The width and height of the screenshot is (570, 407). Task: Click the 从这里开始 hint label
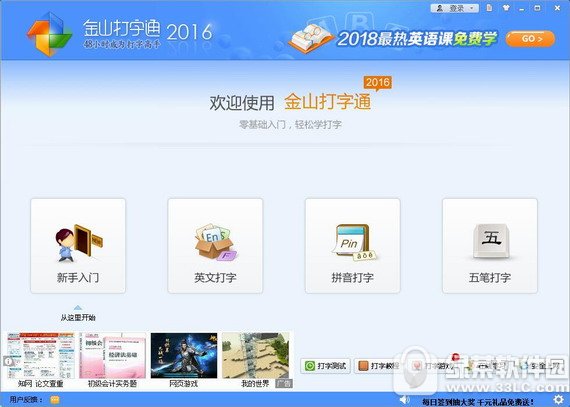[78, 318]
